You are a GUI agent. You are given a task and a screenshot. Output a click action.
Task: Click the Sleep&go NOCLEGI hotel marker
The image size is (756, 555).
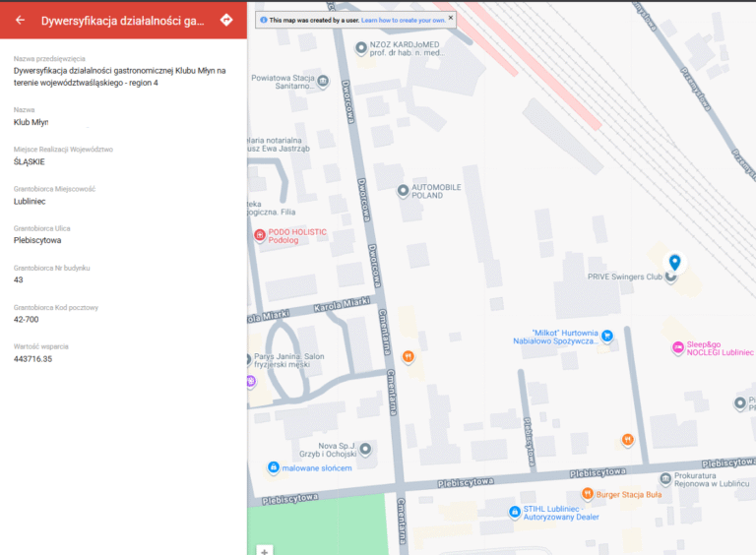coord(677,347)
